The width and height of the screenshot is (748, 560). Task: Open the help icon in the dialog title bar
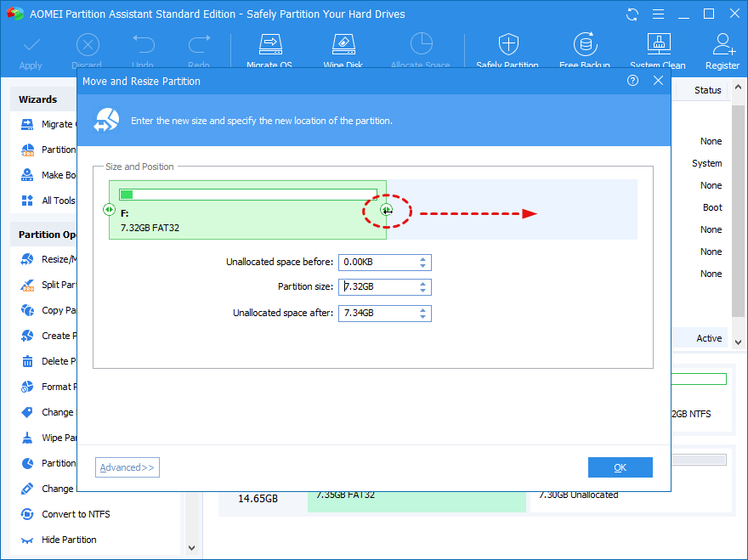point(632,81)
